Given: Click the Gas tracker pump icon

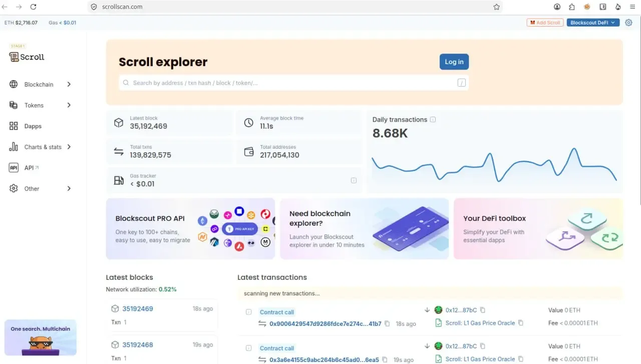Looking at the screenshot, I should (119, 180).
